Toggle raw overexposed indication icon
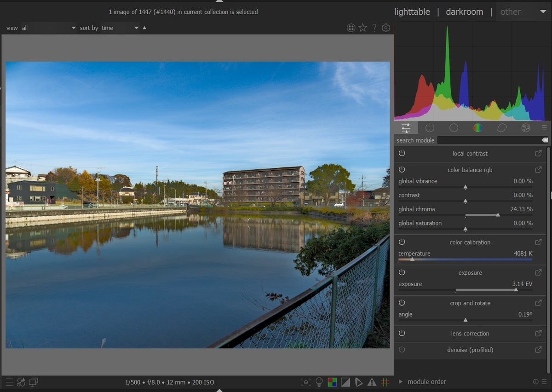552x392 pixels. coord(332,382)
